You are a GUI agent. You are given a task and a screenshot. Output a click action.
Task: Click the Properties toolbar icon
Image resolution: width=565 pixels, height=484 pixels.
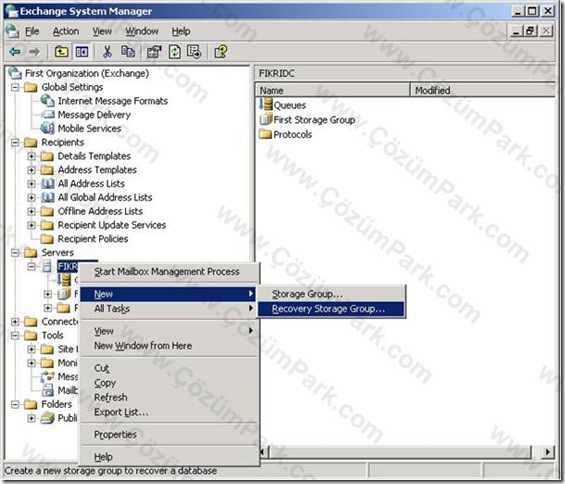pyautogui.click(x=154, y=52)
